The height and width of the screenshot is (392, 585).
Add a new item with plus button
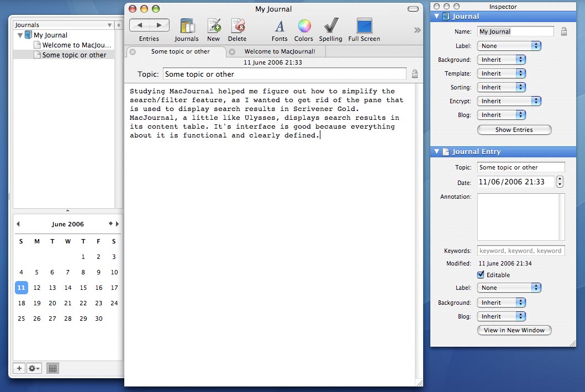tap(19, 368)
